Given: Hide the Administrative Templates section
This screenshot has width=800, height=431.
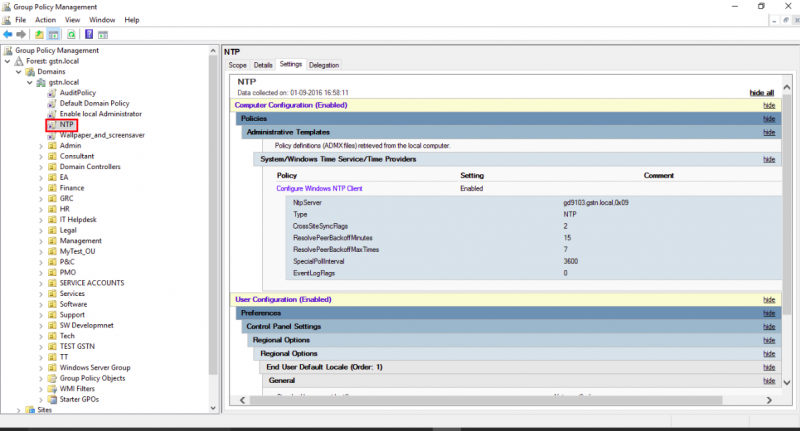Looking at the screenshot, I should click(769, 132).
